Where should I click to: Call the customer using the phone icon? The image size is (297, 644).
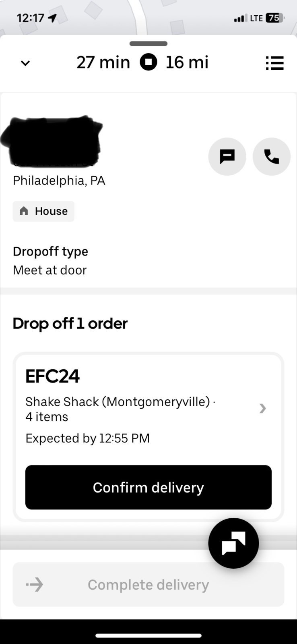point(272,156)
